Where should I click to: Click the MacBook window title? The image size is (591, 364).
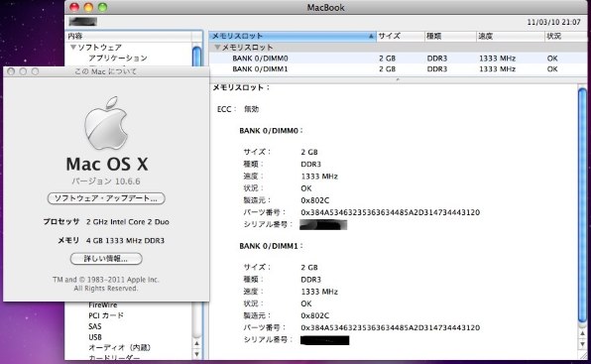325,8
